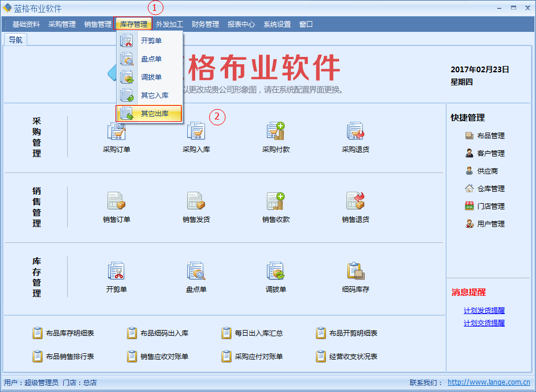Screen dimensions: 536x392
Task: Click the 星期四 weekday text
Action: point(461,82)
